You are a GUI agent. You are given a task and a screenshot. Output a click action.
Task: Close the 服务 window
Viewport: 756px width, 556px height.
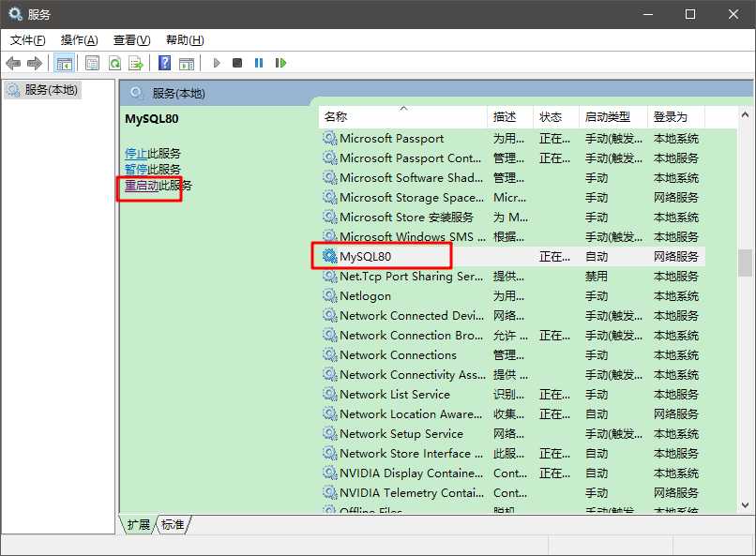733,14
